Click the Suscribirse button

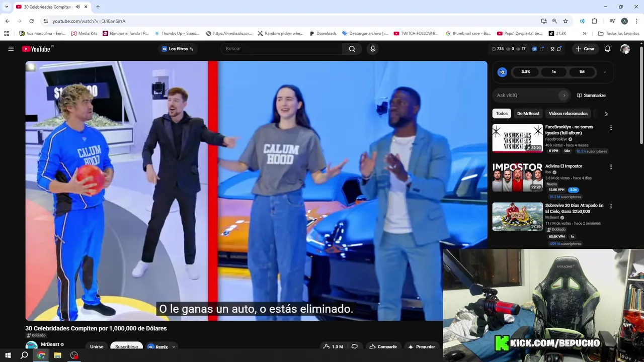[126, 346]
